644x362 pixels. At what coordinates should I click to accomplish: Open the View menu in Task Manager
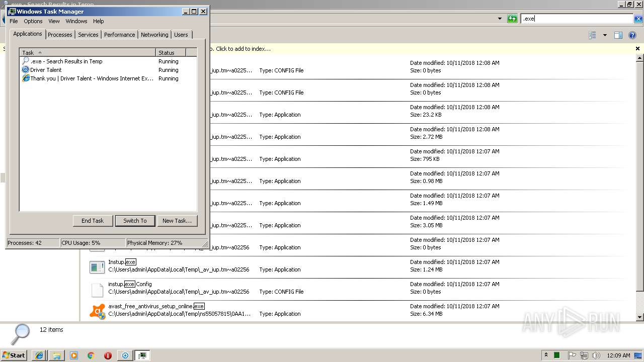click(x=54, y=21)
